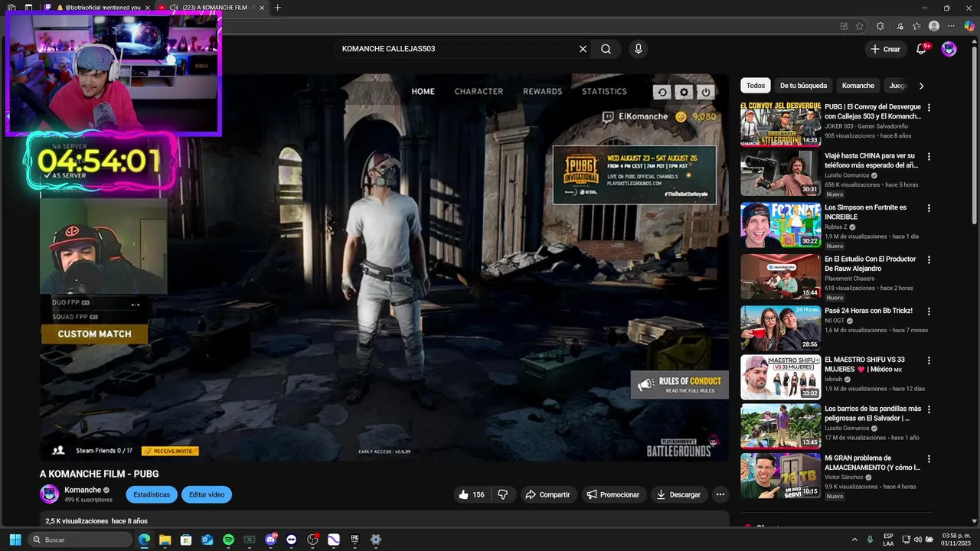This screenshot has width=980, height=551.
Task: Start voice search with microphone icon
Action: point(639,49)
